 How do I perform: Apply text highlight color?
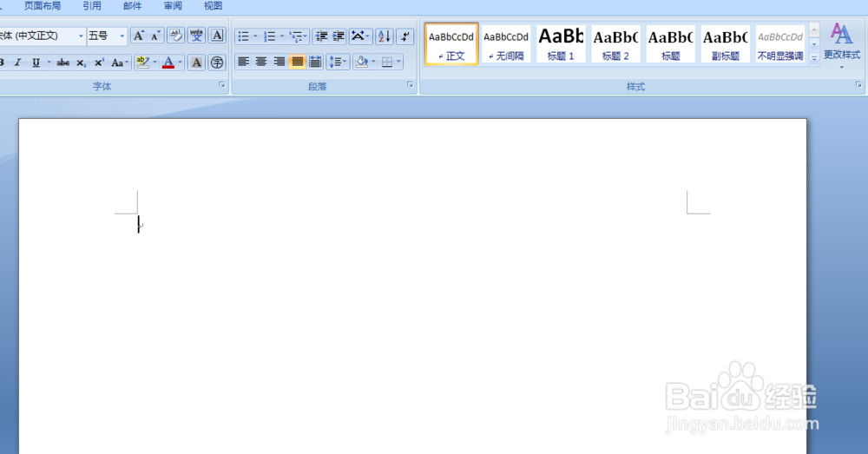point(143,62)
